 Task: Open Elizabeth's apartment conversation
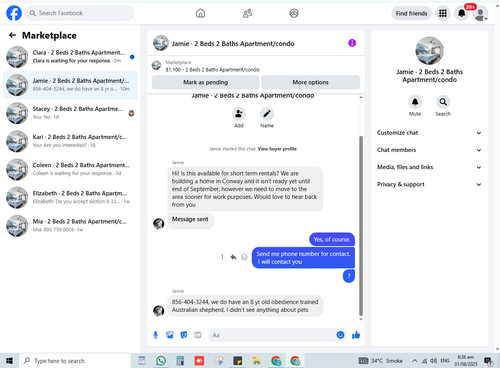pos(70,198)
